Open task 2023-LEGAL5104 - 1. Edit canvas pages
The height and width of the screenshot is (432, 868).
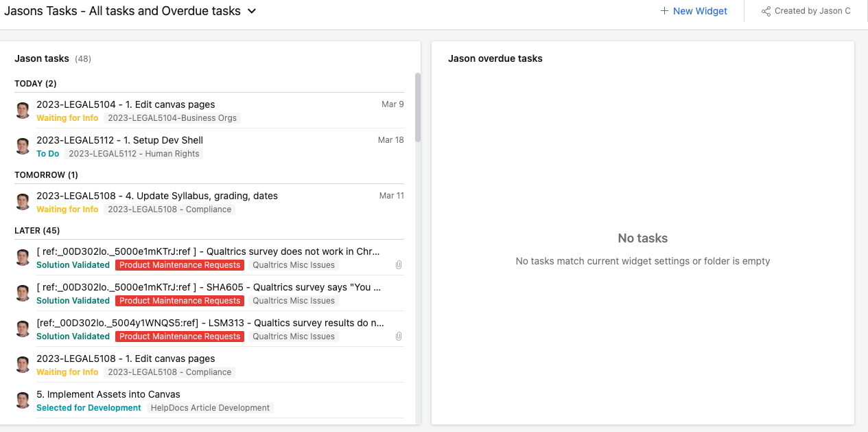coord(126,104)
